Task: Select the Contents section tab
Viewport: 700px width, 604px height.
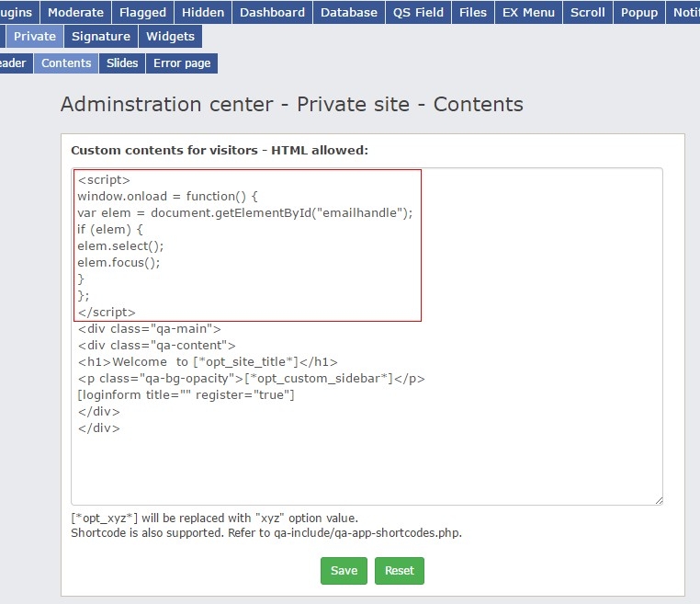Action: 66,63
